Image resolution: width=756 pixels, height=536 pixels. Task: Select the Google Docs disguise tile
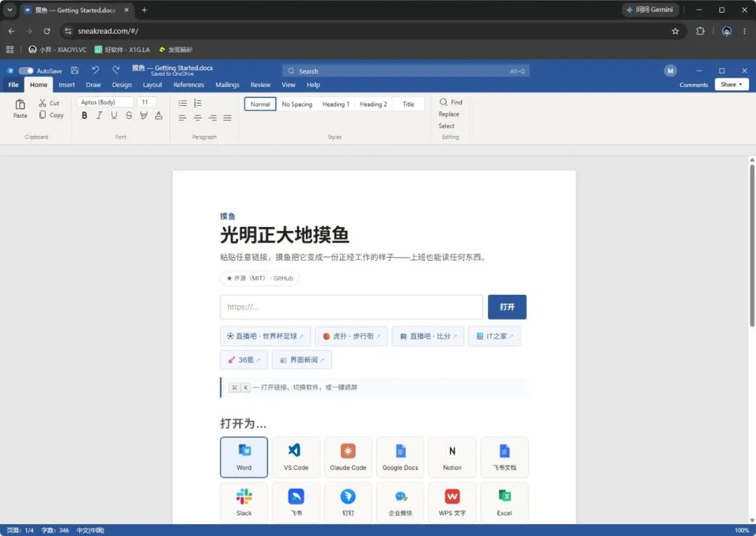point(400,458)
